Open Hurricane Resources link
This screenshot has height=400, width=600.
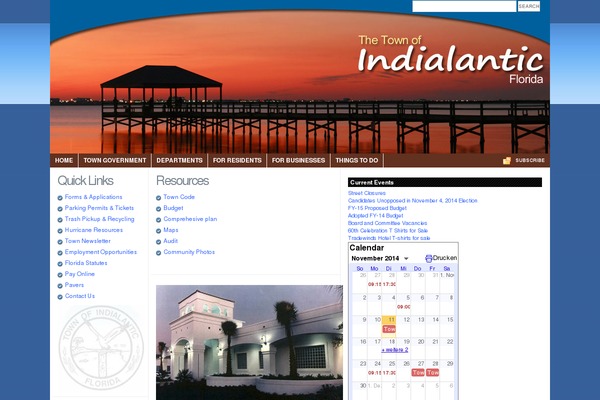pyautogui.click(x=94, y=230)
